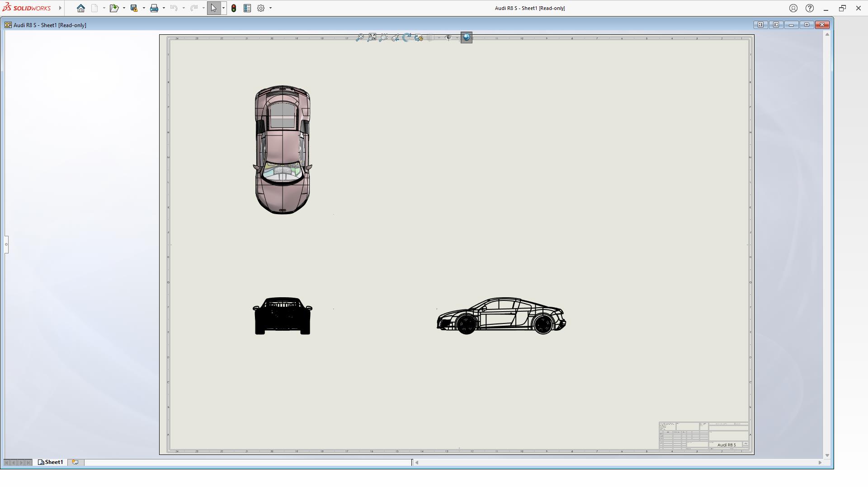This screenshot has width=868, height=487.
Task: Open File Properties list icon
Action: 247,8
